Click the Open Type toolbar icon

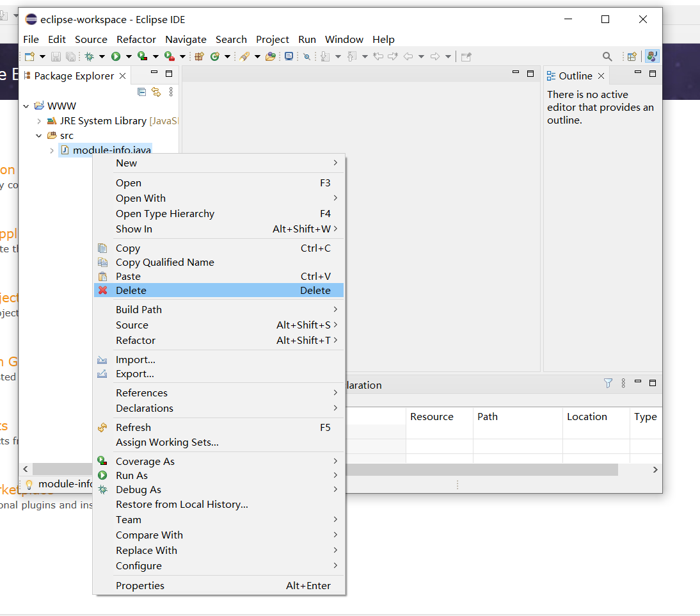tap(244, 57)
